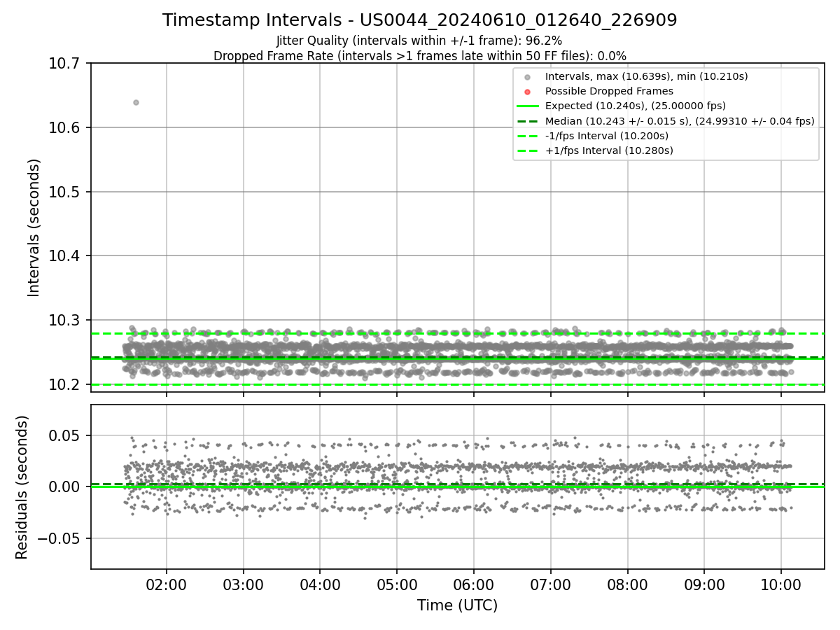Click legend entry 'Intervals, max (10.639s), min (10.210s)'
Screen dimensions: 840x630
coord(646,76)
